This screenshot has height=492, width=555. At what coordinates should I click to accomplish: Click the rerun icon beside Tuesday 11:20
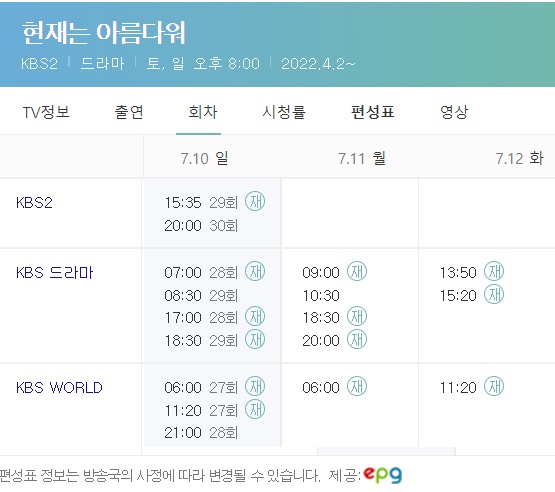(x=494, y=386)
